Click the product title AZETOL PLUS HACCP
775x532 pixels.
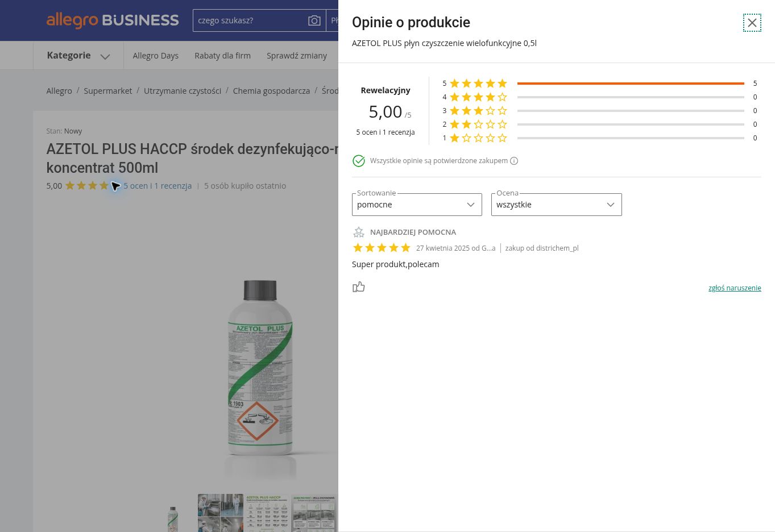tap(192, 159)
